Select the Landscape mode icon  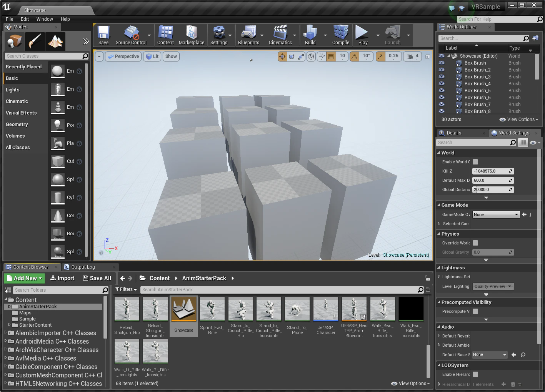(55, 42)
